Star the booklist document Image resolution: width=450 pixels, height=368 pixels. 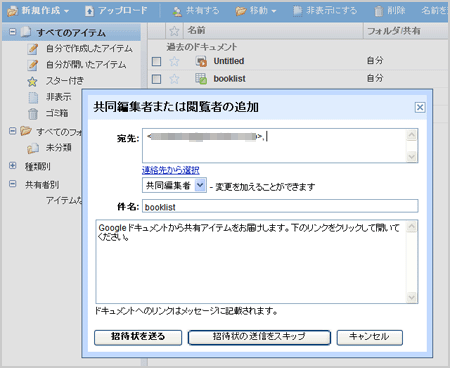click(174, 79)
